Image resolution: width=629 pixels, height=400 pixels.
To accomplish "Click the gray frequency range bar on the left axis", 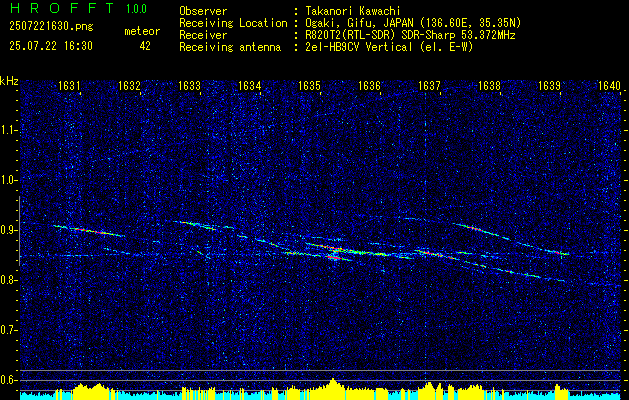I will pos(19,231).
